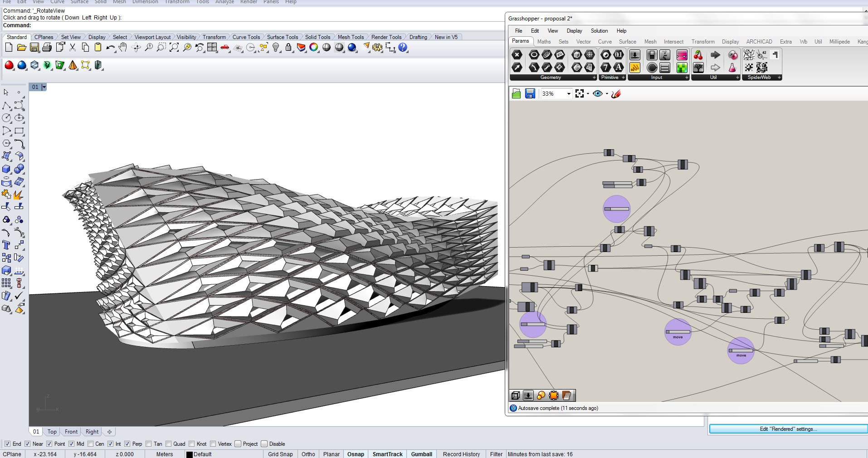
Task: Click Edit "Rendered" settings button
Action: [788, 429]
